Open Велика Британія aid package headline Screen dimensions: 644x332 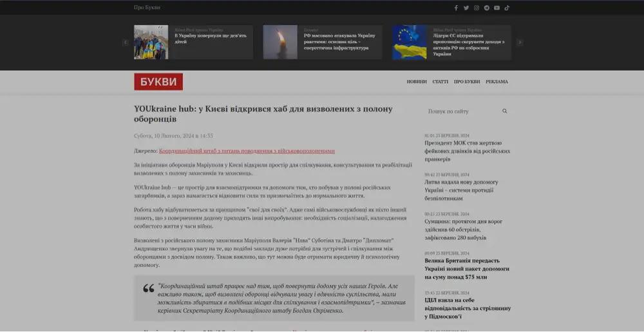tap(467, 268)
